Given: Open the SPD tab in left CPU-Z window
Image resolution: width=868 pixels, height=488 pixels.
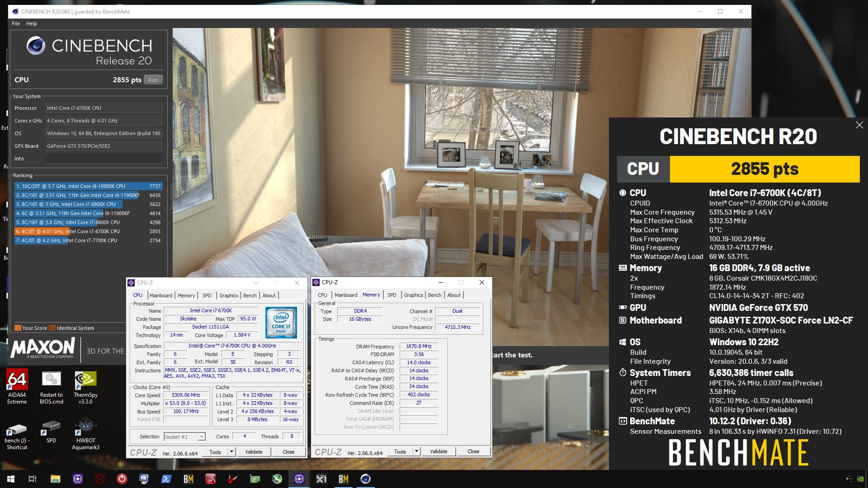Looking at the screenshot, I should tap(207, 296).
